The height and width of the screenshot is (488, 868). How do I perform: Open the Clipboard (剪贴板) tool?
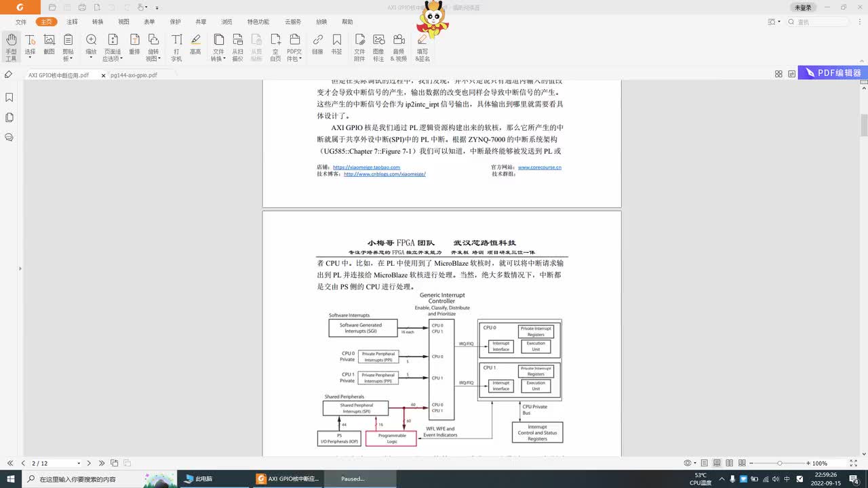pos(68,47)
